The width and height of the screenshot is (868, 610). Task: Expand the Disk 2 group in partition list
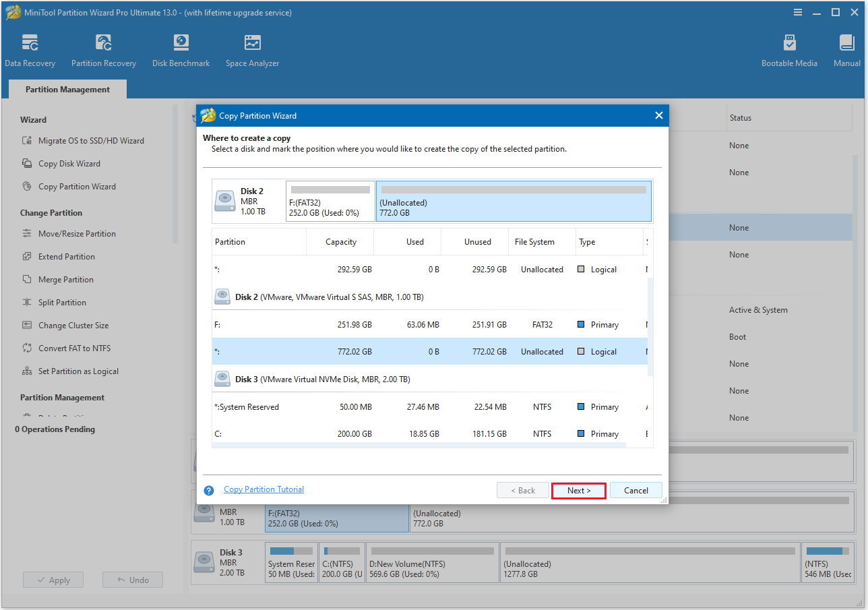(x=222, y=297)
